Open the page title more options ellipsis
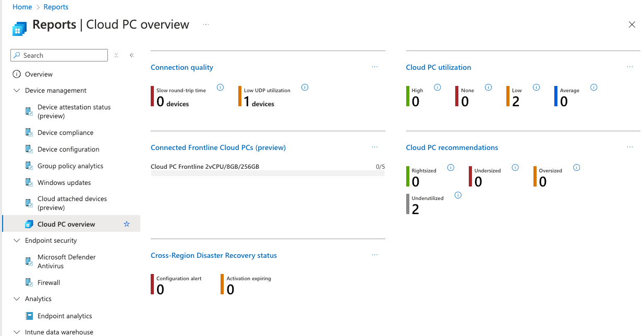This screenshot has width=644, height=336. click(206, 24)
